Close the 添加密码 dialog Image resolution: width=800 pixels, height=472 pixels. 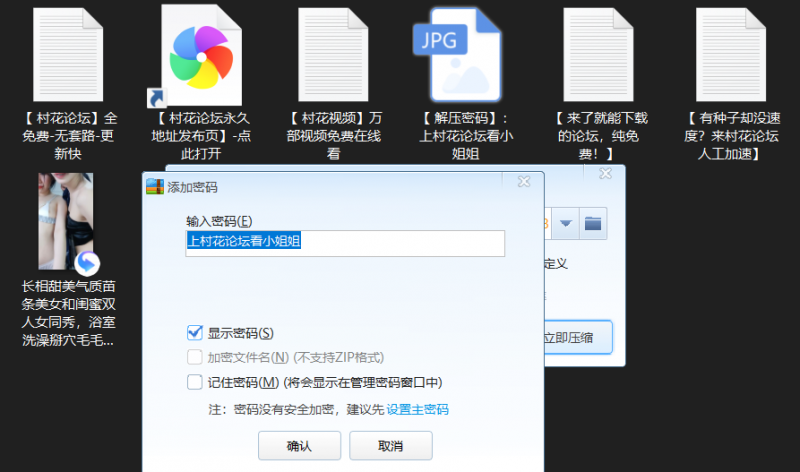coord(523,182)
